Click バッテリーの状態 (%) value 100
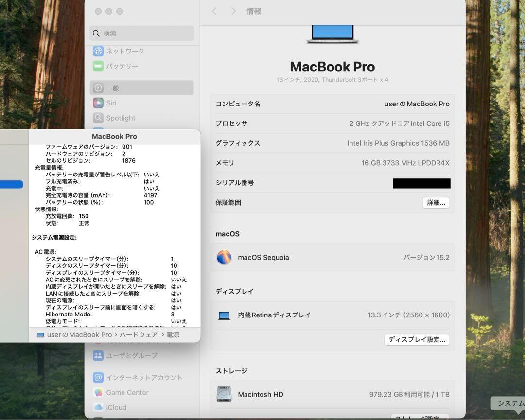 [149, 202]
